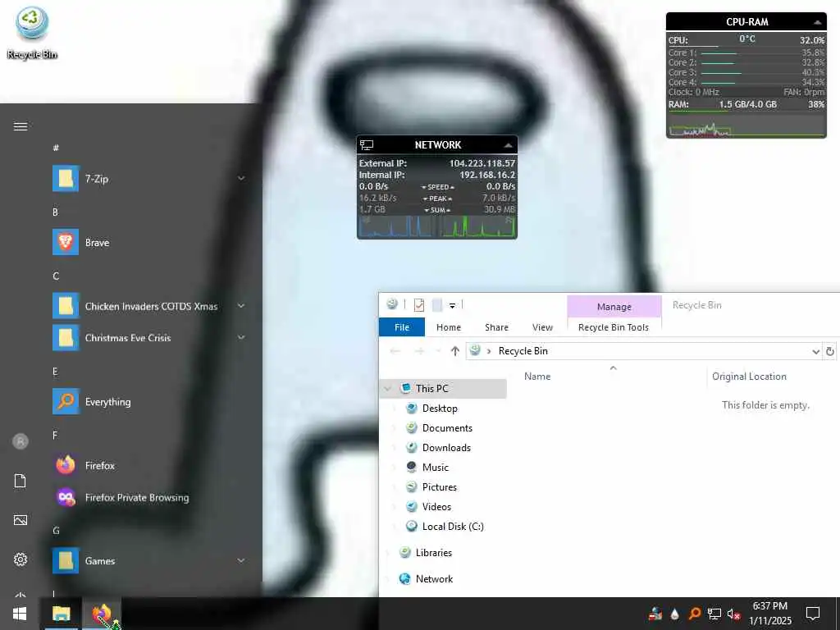Screen dimensions: 840x630
Task: Click the Up arrow in Explorer
Action: pos(454,351)
